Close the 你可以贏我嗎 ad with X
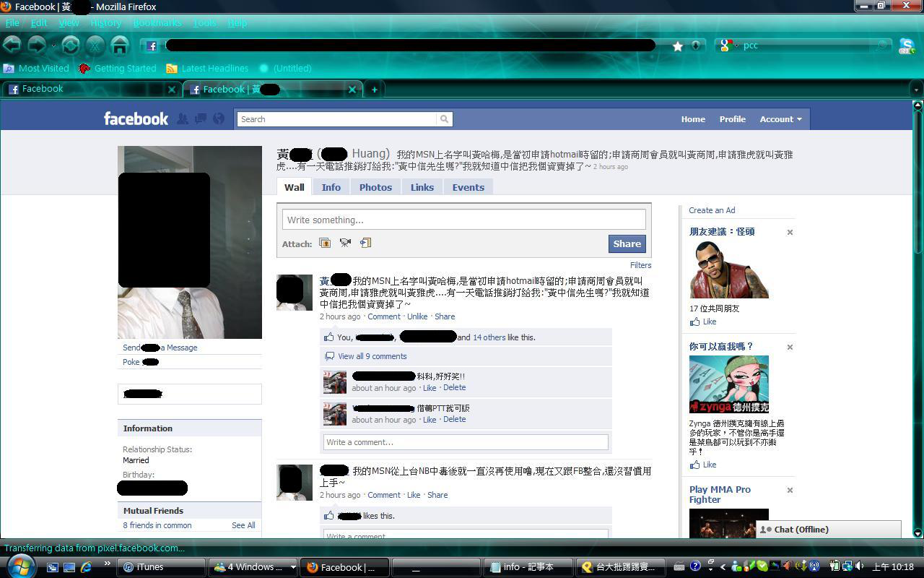The width and height of the screenshot is (924, 578). coord(790,347)
